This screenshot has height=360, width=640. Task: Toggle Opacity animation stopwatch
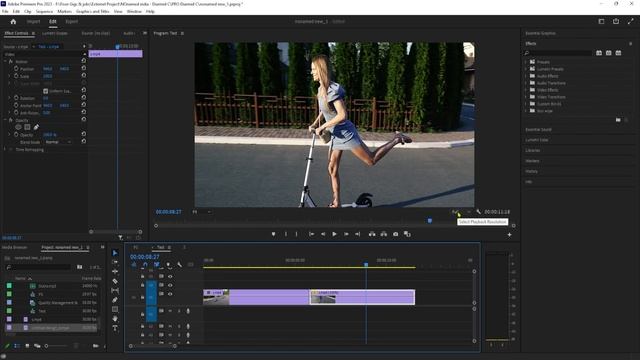point(16,134)
